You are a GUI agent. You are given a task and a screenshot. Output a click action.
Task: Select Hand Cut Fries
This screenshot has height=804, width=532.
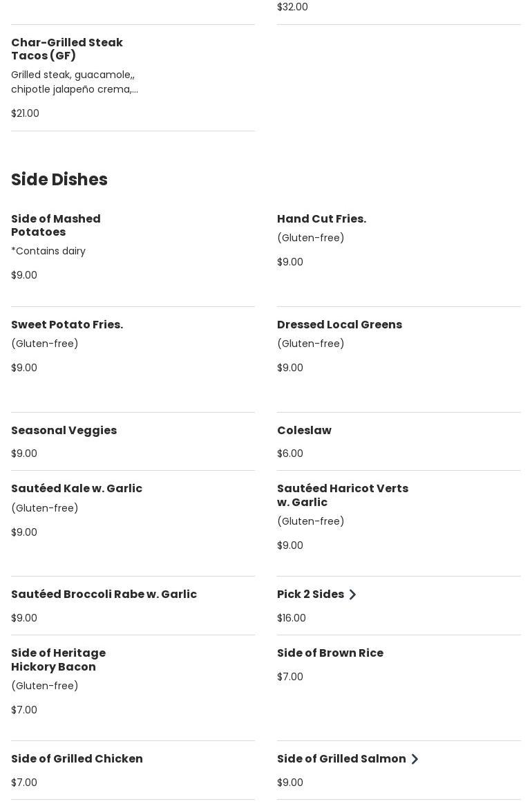coord(321,219)
